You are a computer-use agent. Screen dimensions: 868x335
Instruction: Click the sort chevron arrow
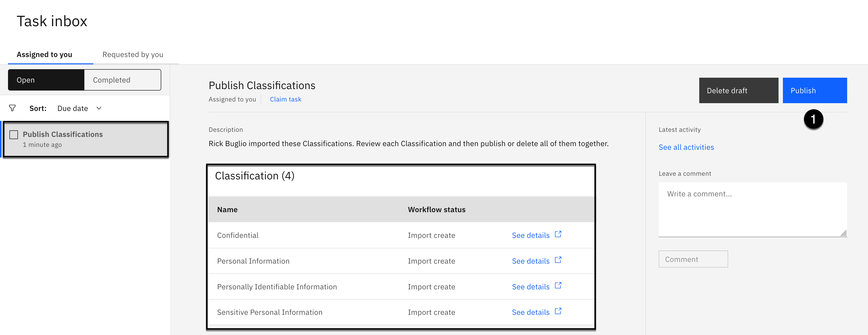[x=99, y=108]
